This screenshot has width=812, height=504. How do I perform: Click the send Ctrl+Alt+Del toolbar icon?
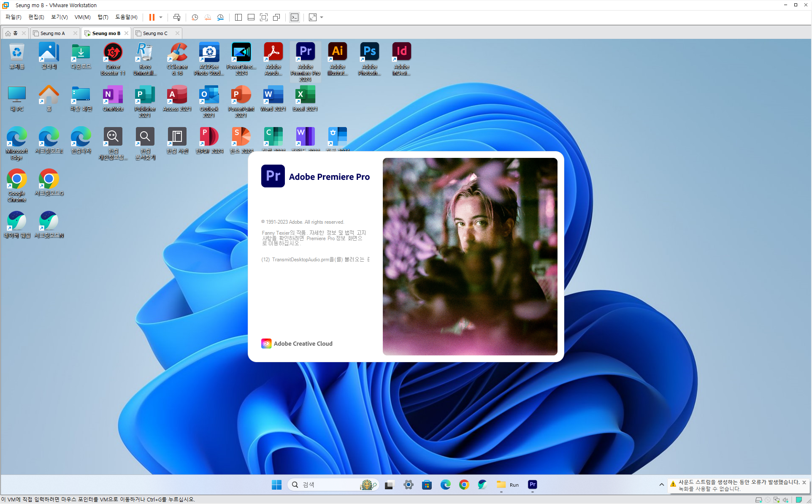tap(177, 17)
